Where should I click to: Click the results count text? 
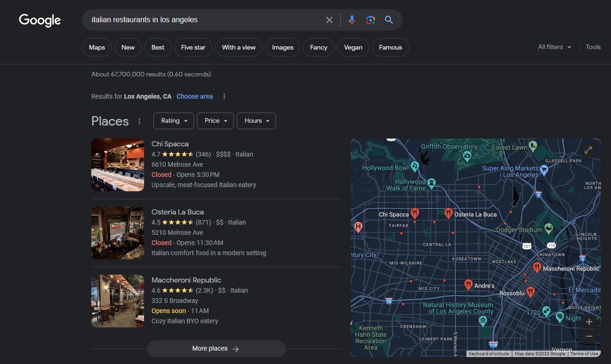pos(151,74)
